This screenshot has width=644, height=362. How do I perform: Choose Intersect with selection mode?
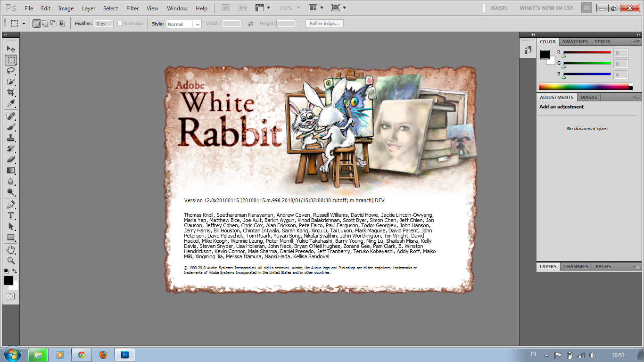click(62, 24)
